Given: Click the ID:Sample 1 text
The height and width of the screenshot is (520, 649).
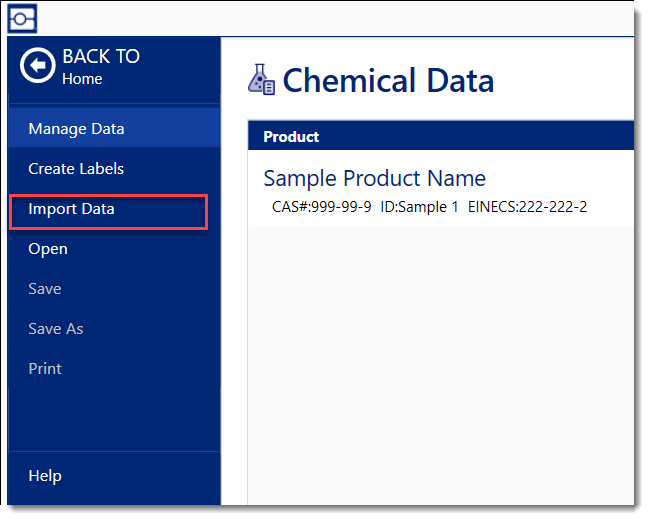Looking at the screenshot, I should click(420, 207).
